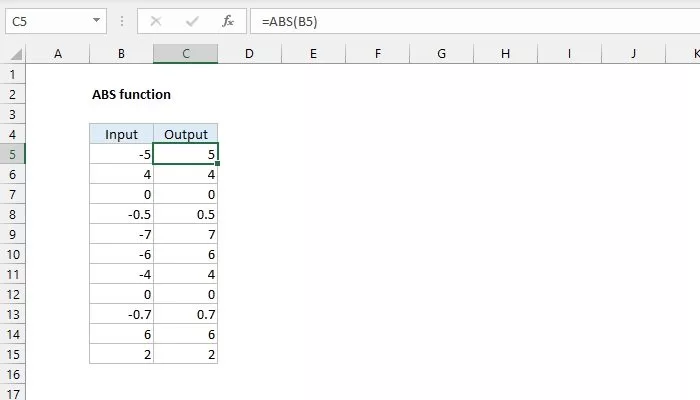Click the Insert Function fx icon
This screenshot has height=400, width=700.
point(227,20)
